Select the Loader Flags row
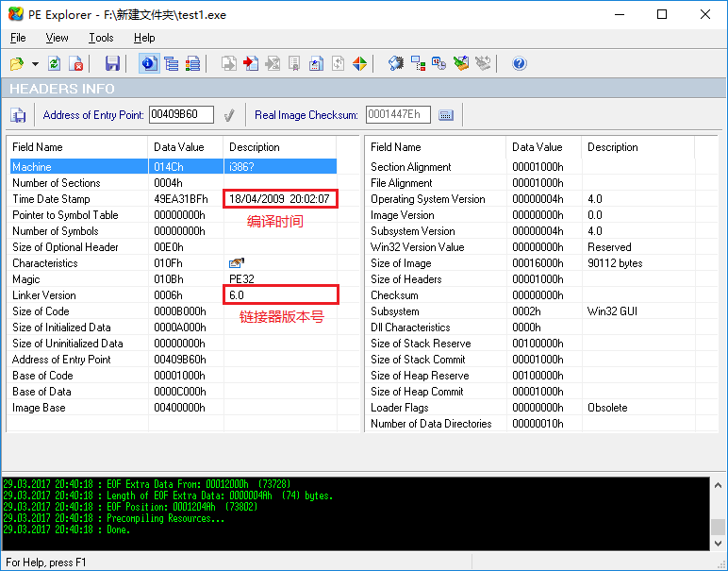The width and height of the screenshot is (728, 571). point(532,408)
